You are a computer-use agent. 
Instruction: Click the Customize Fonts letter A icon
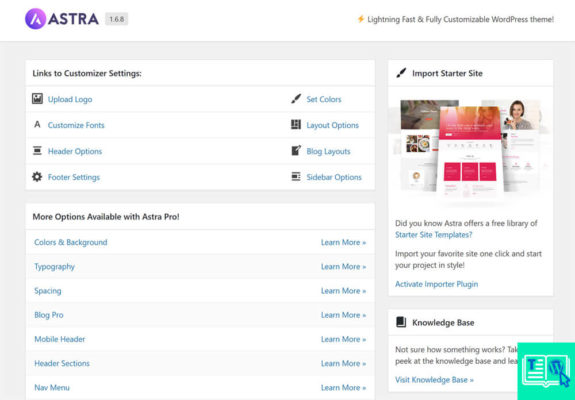click(37, 125)
